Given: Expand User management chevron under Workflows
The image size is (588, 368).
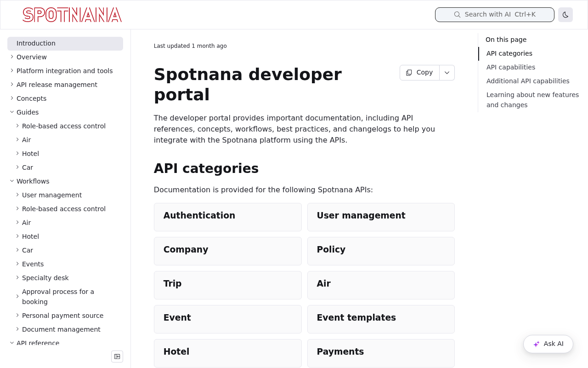Looking at the screenshot, I should [x=17, y=195].
